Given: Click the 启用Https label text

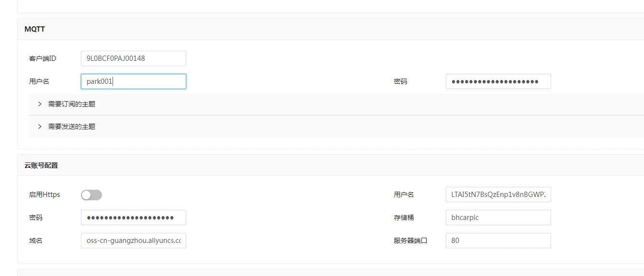Looking at the screenshot, I should tap(45, 195).
